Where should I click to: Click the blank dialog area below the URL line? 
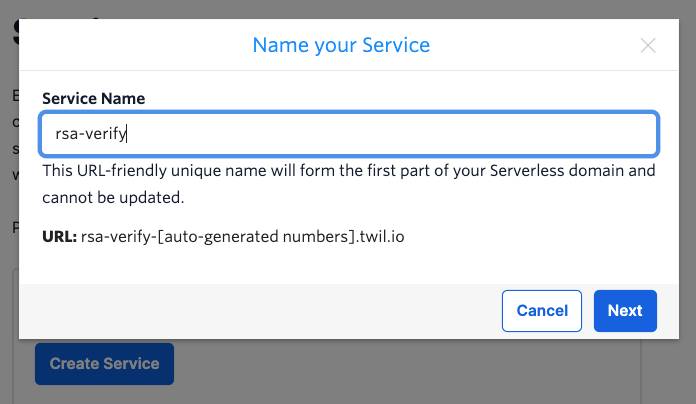point(349,265)
